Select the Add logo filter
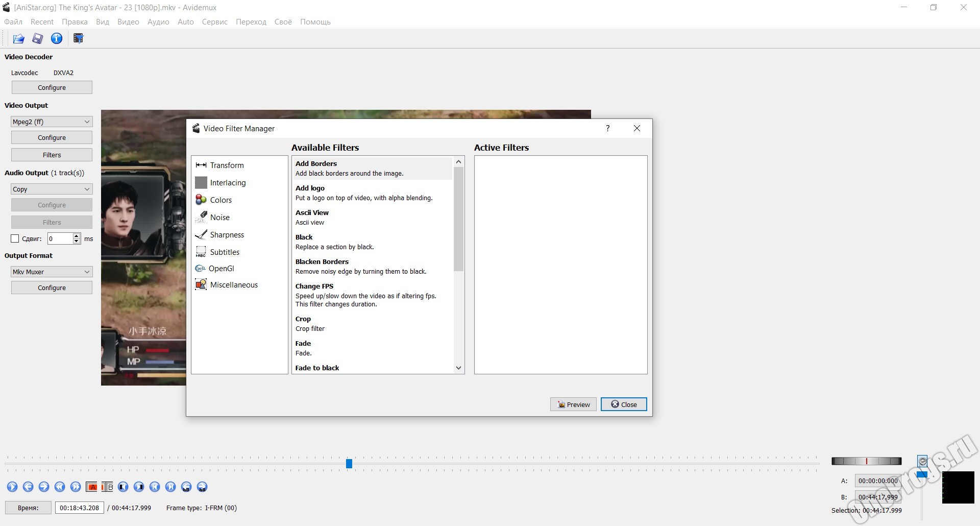Screen dimensions: 980x526 click(373, 193)
